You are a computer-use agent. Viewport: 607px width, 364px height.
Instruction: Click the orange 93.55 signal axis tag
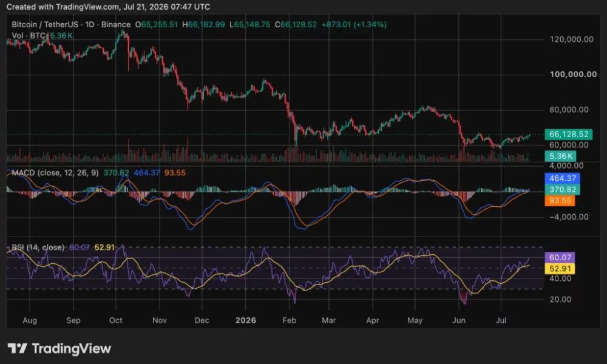[560, 200]
